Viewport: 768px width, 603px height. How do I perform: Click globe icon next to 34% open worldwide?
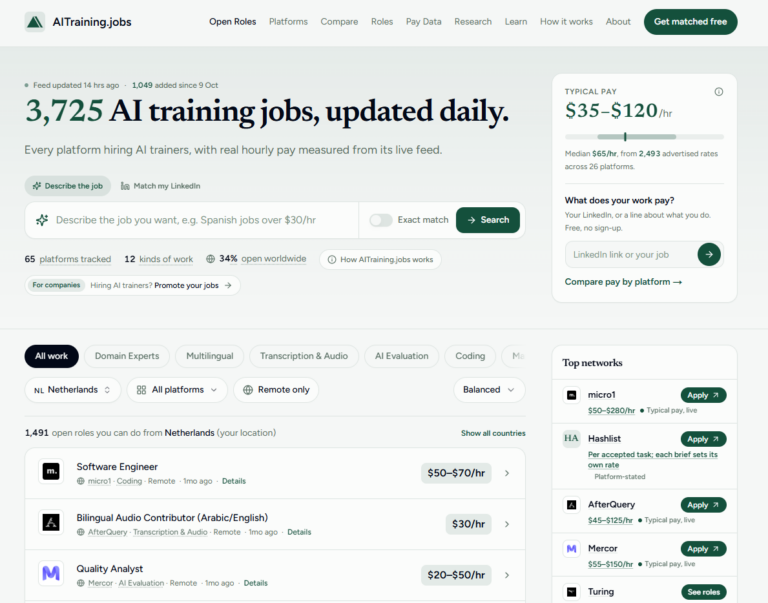pos(210,259)
